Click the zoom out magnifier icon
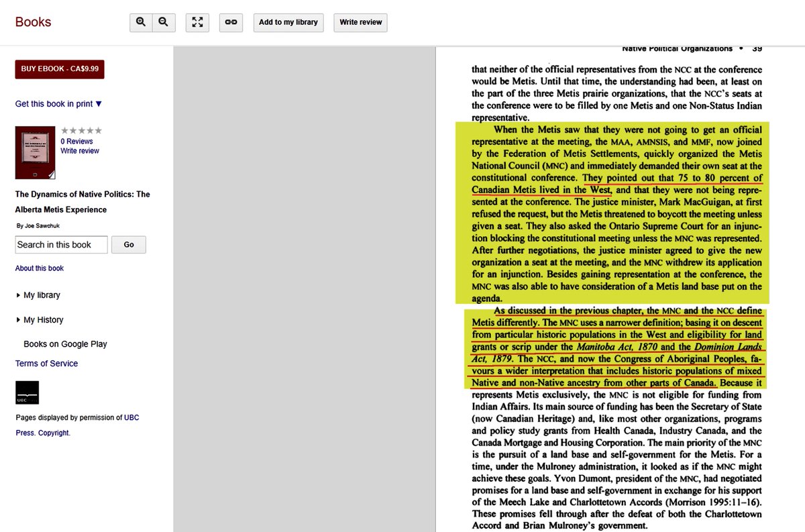Screen dimensions: 805x532 point(164,22)
